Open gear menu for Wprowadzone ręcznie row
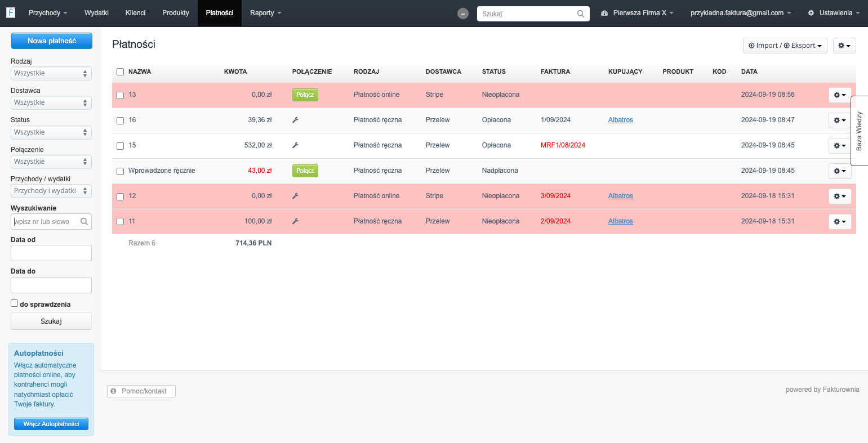868x443 pixels. point(840,171)
